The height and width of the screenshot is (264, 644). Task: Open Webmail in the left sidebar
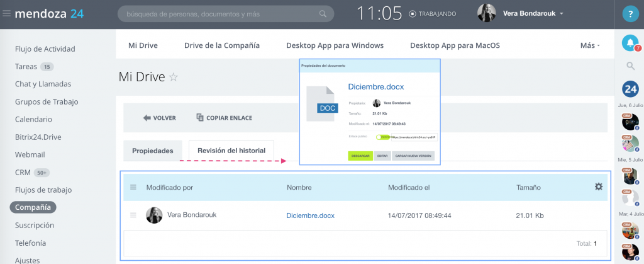(x=30, y=155)
